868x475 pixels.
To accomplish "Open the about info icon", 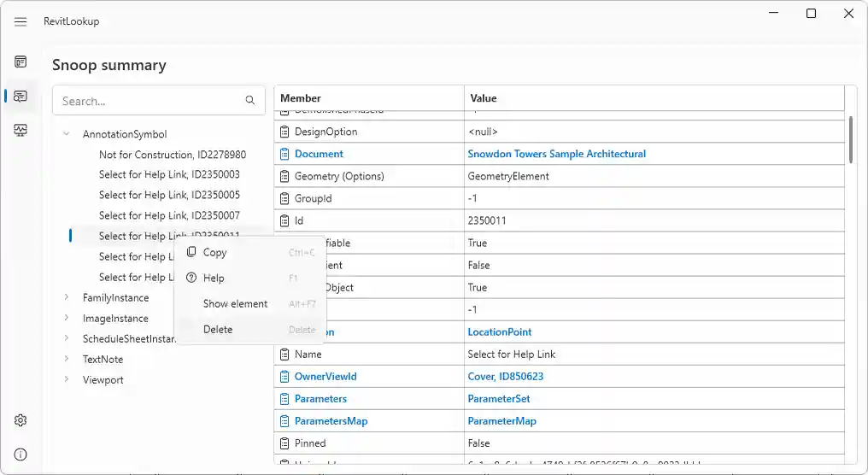I will coord(21,454).
